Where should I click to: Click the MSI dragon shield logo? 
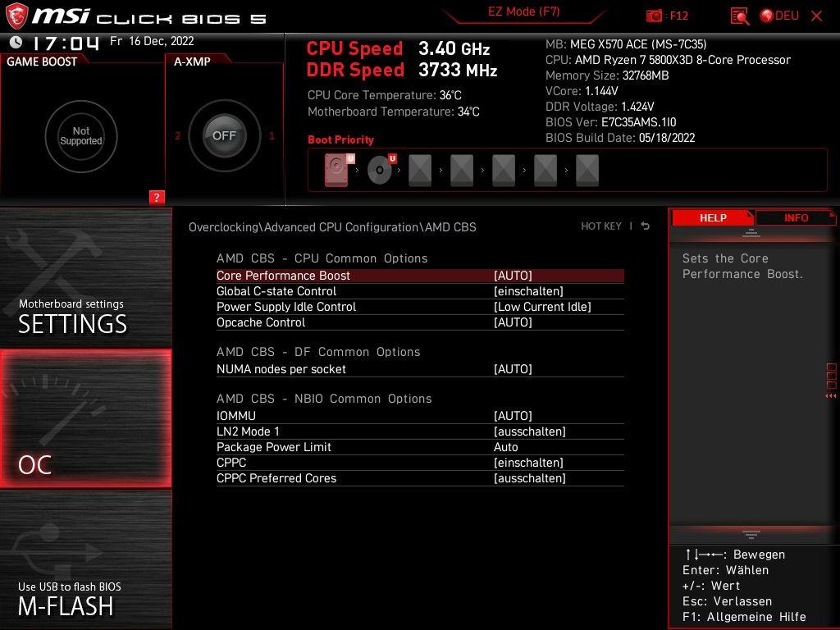point(16,16)
